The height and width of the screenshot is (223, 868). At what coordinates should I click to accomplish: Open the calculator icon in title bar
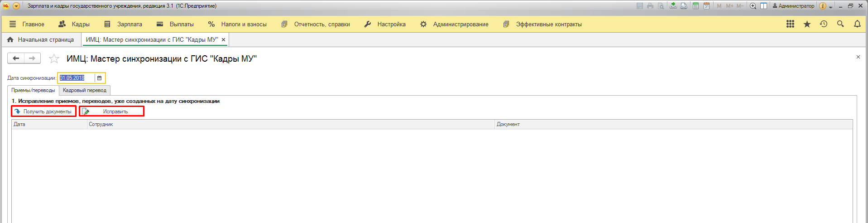point(695,6)
